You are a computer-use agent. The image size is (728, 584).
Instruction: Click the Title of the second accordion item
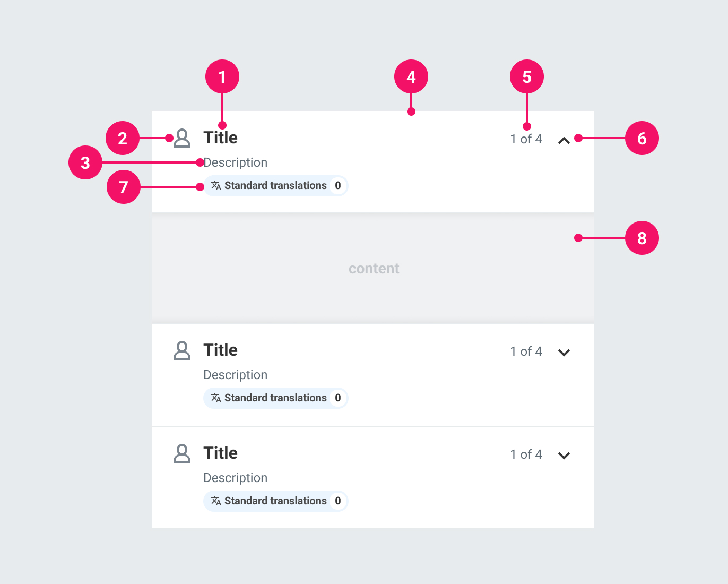pyautogui.click(x=221, y=350)
